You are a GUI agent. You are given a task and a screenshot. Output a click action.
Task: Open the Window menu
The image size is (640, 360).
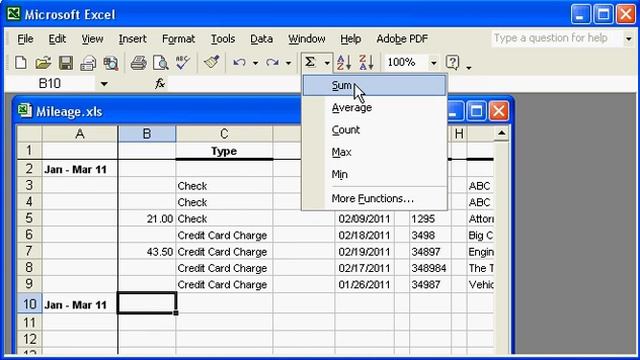coord(307,39)
